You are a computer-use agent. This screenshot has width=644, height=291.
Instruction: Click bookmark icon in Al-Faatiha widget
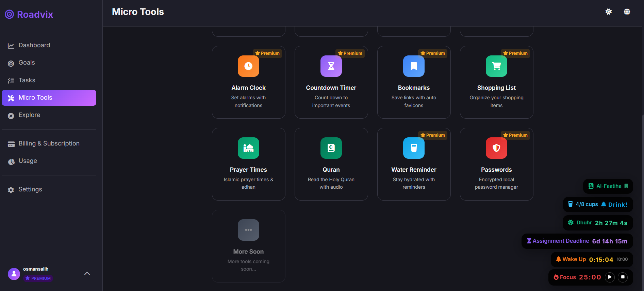tap(626, 186)
